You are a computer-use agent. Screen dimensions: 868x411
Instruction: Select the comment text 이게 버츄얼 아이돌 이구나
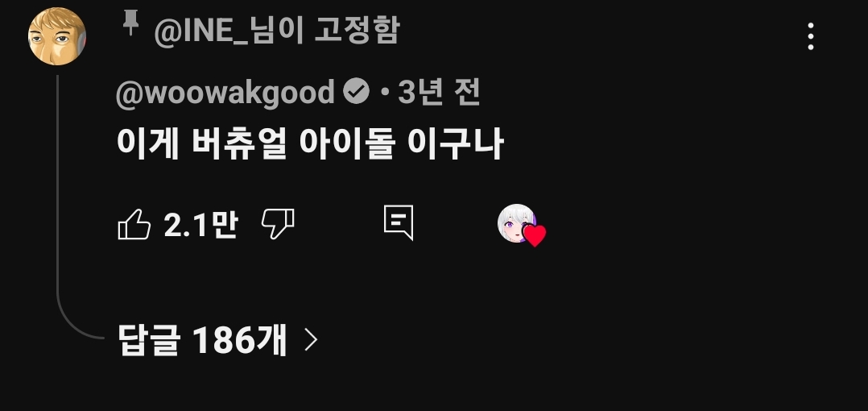pyautogui.click(x=310, y=144)
